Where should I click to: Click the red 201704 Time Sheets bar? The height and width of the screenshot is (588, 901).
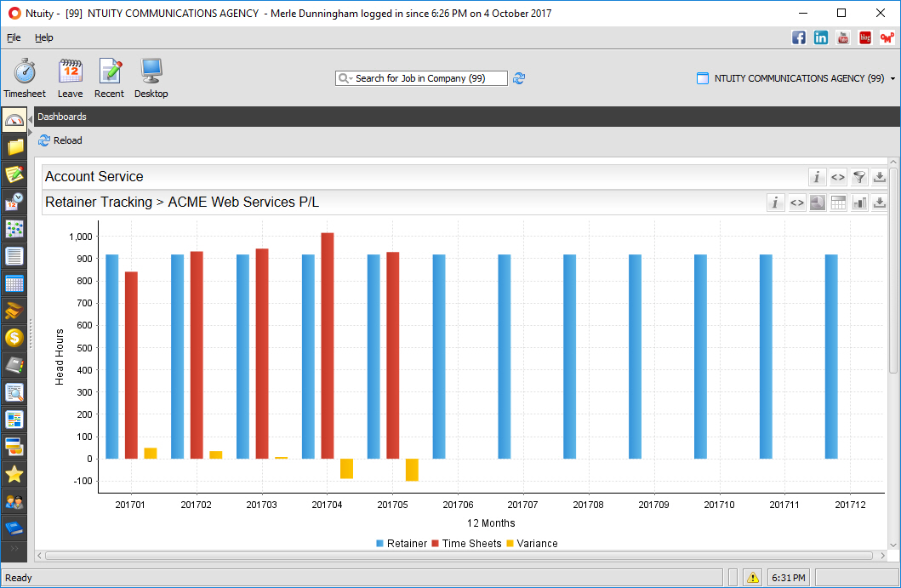coord(328,346)
